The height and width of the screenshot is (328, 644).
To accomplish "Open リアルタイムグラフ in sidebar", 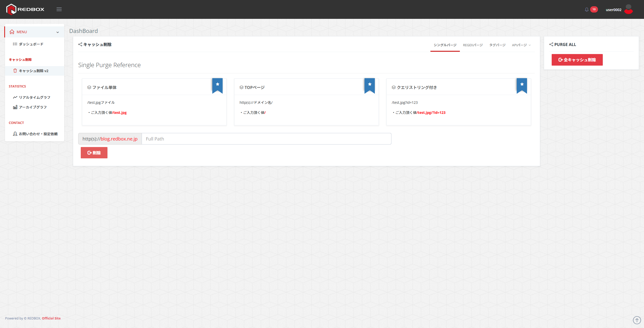I will coord(34,97).
